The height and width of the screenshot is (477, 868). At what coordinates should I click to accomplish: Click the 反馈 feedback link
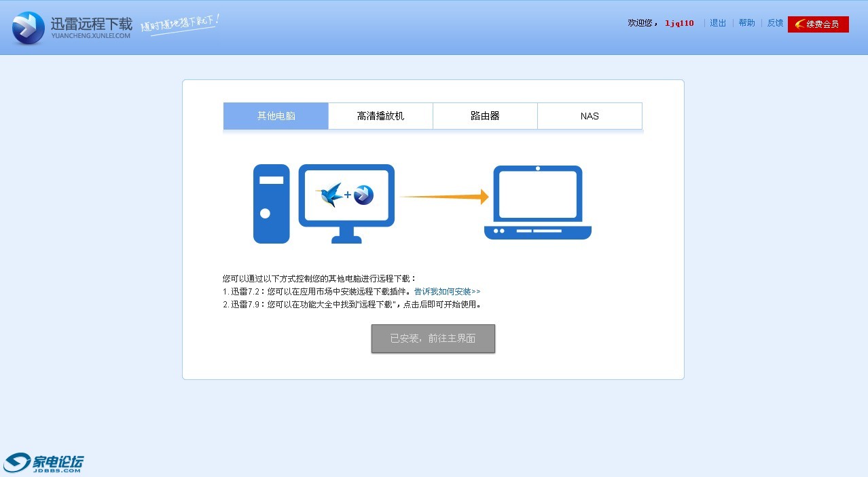[x=775, y=23]
